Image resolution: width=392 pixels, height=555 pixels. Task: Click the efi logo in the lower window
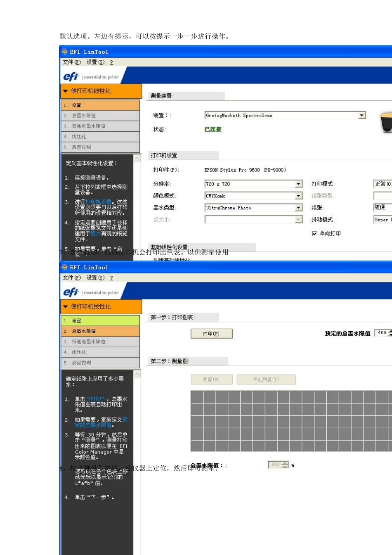[71, 292]
